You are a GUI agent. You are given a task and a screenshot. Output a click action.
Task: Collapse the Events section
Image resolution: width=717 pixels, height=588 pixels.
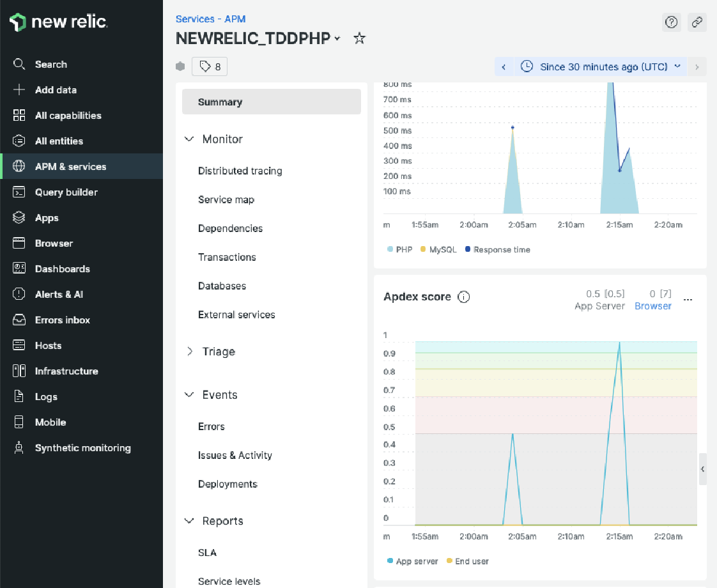[189, 394]
